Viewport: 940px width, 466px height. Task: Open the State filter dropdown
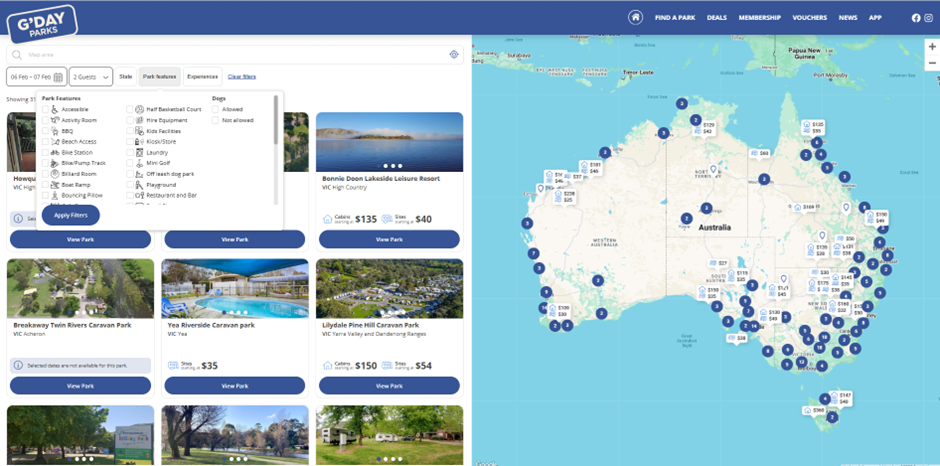coord(126,77)
